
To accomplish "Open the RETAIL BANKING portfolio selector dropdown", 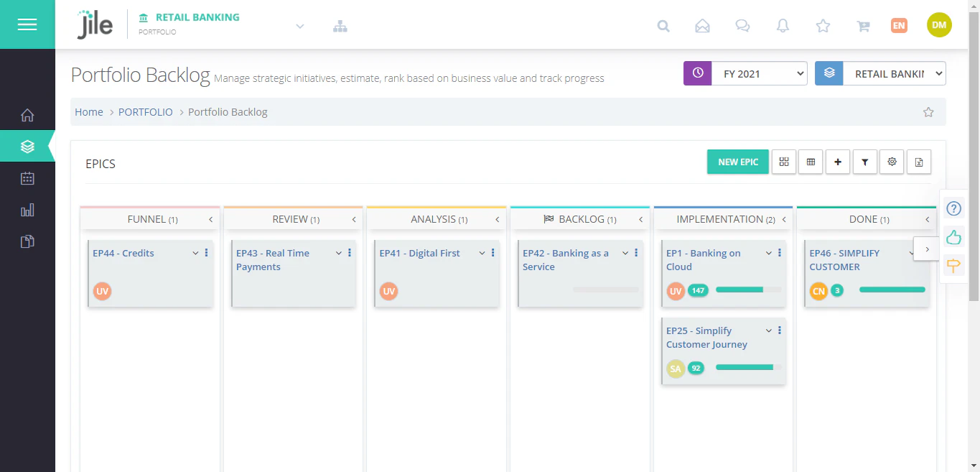I will coord(895,73).
